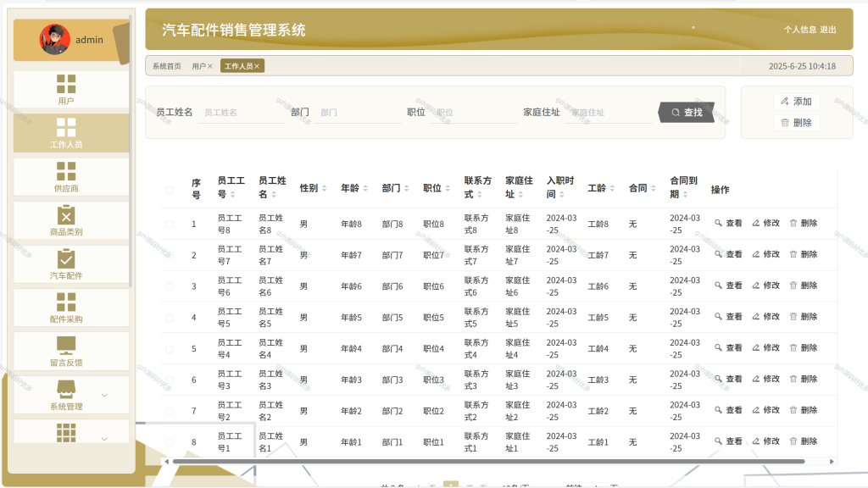Click the 添加 button
This screenshot has height=488, width=868.
796,102
